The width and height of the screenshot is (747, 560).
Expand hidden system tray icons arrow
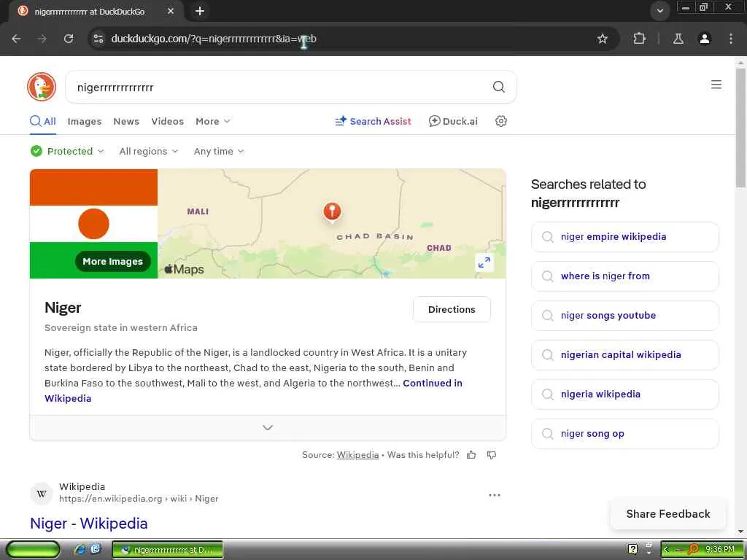[667, 549]
